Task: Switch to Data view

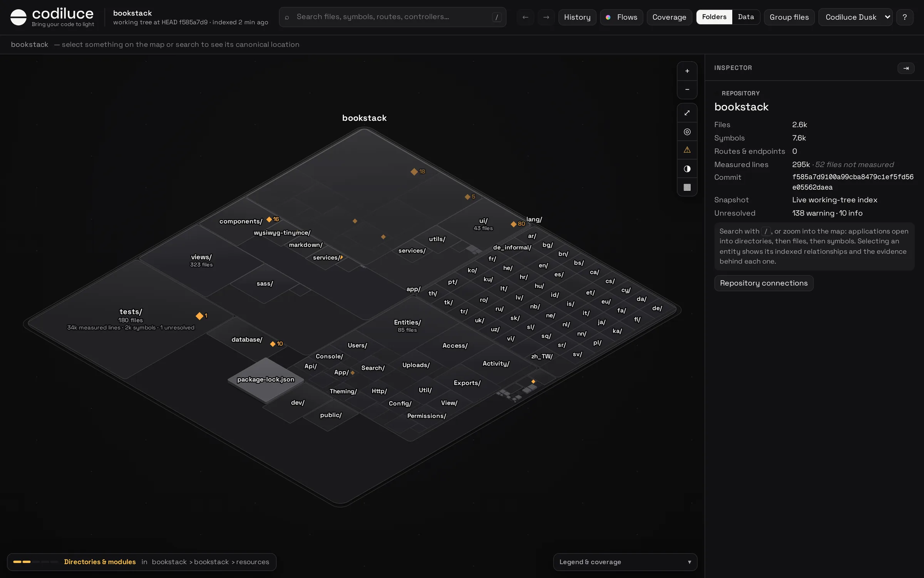Action: tap(746, 17)
